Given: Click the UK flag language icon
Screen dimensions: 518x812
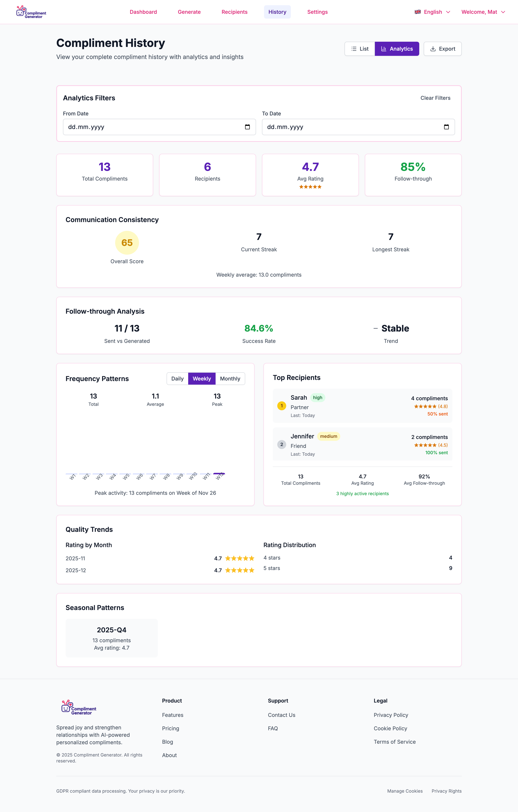Looking at the screenshot, I should (417, 12).
